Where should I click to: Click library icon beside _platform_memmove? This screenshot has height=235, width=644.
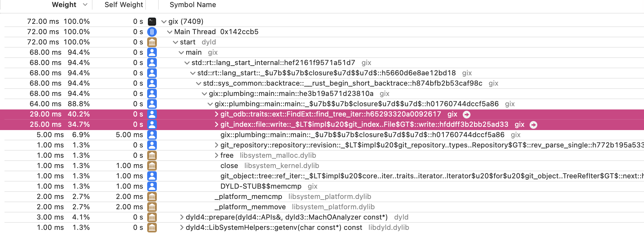[x=152, y=207]
